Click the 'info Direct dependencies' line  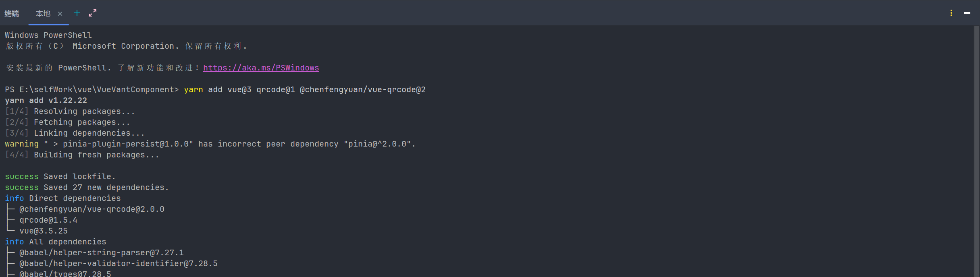click(63, 198)
